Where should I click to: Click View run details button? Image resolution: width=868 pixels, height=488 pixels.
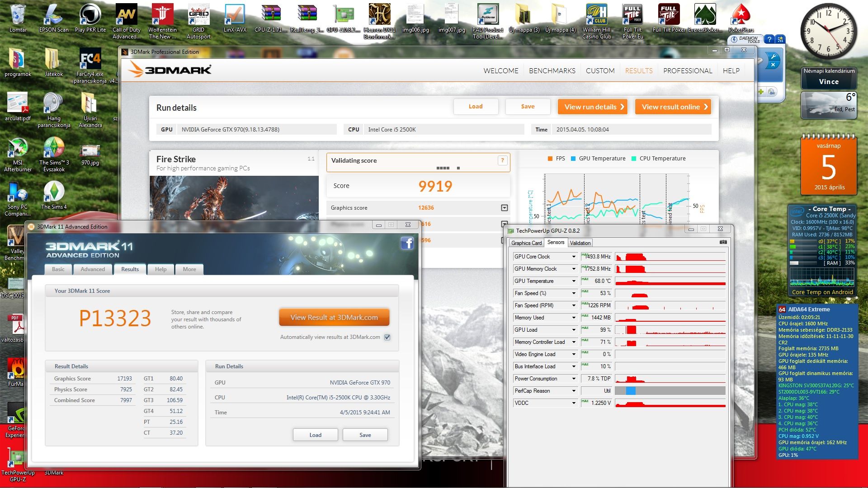coord(593,107)
